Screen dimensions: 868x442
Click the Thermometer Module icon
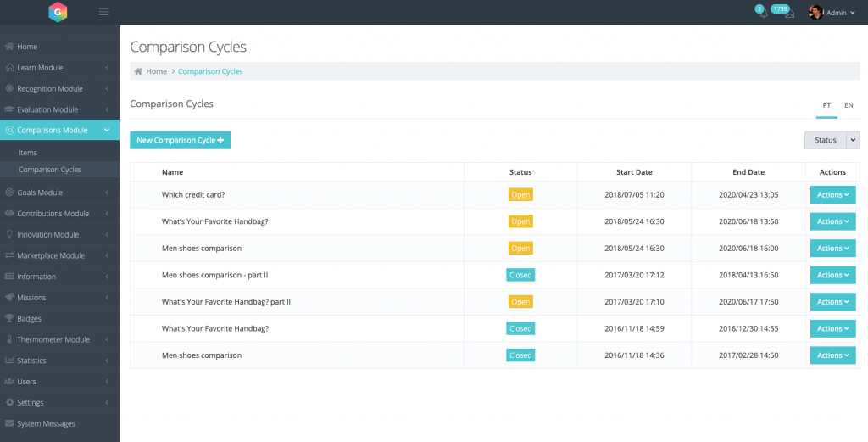(9, 339)
